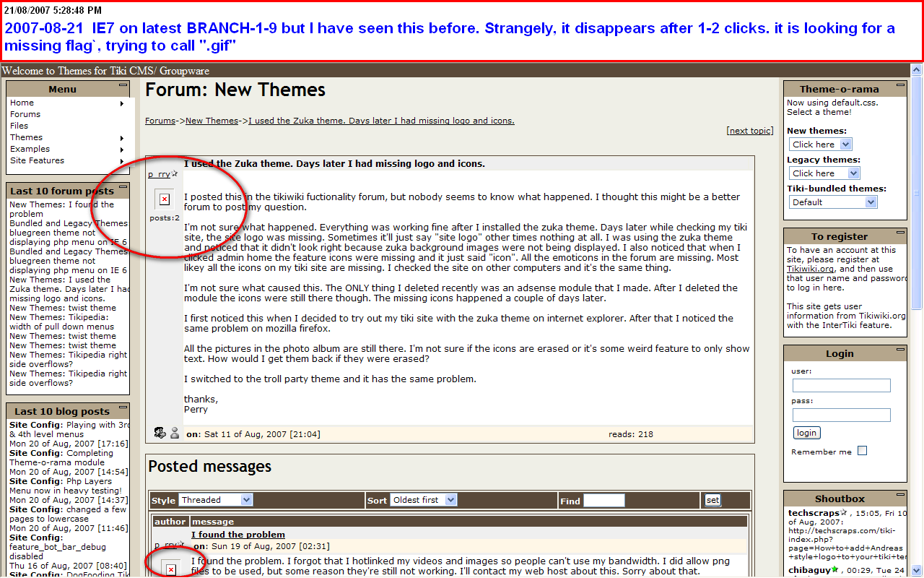The height and width of the screenshot is (578, 924).
Task: Enable the Remember me checkbox
Action: [x=862, y=451]
